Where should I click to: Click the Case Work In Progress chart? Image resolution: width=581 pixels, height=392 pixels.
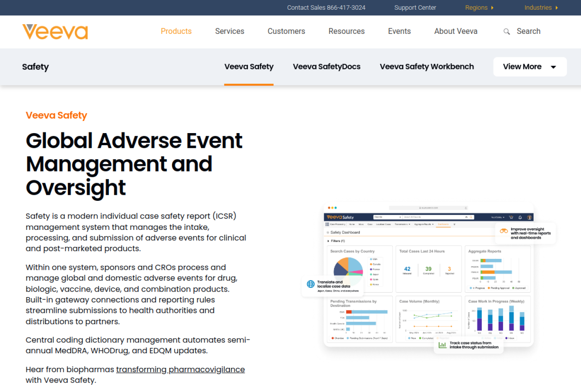[497, 319]
